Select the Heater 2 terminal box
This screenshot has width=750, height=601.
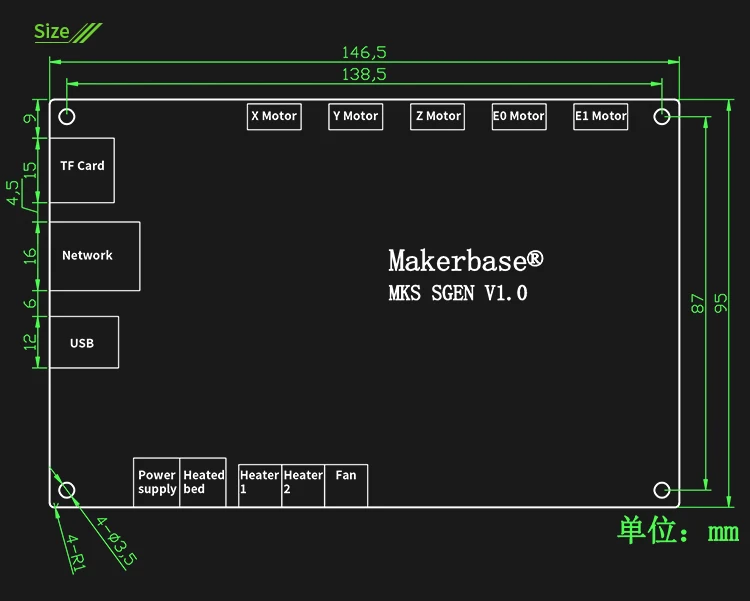[303, 485]
